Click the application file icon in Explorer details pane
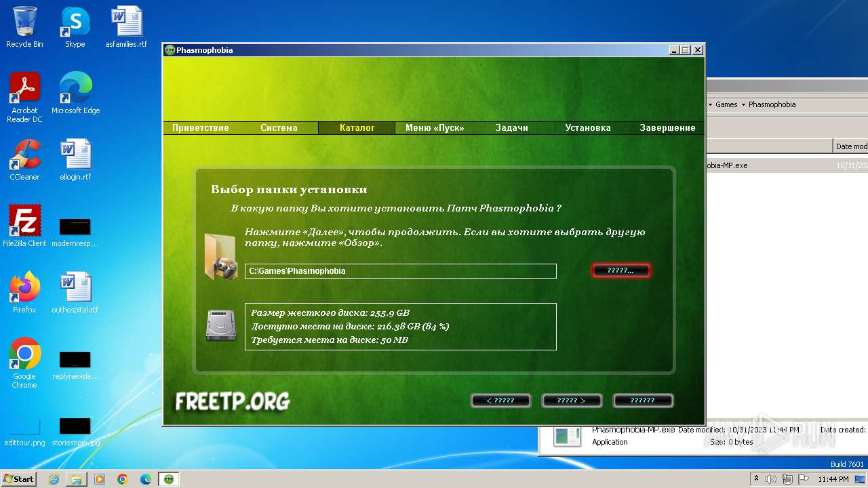This screenshot has height=488, width=868. (x=567, y=436)
